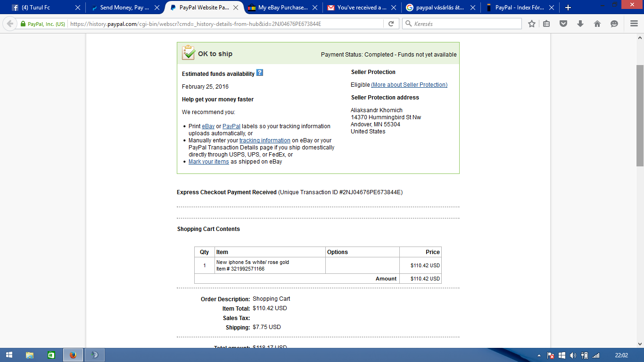The width and height of the screenshot is (644, 362).
Task: Click Andover, MN 55304 address line
Action: point(375,124)
